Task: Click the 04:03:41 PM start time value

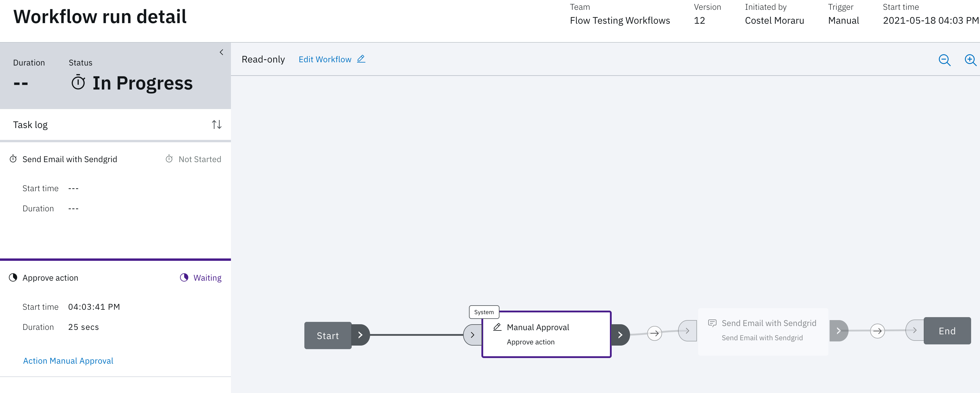Action: [94, 307]
